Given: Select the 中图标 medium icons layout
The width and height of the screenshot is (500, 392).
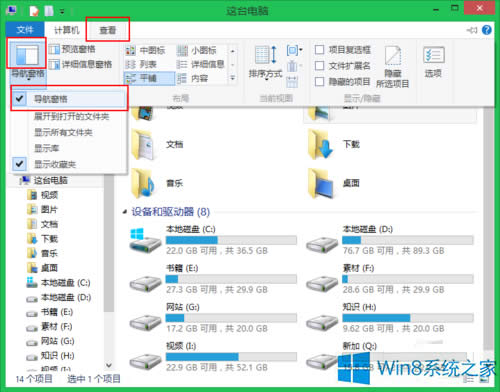Looking at the screenshot, I should [146, 50].
